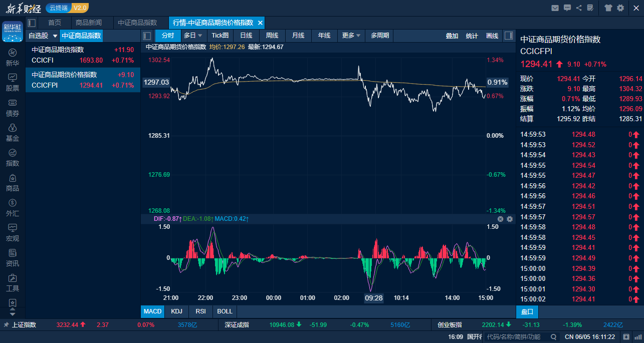Click the star bookmark icon in sidebar

click(13, 303)
